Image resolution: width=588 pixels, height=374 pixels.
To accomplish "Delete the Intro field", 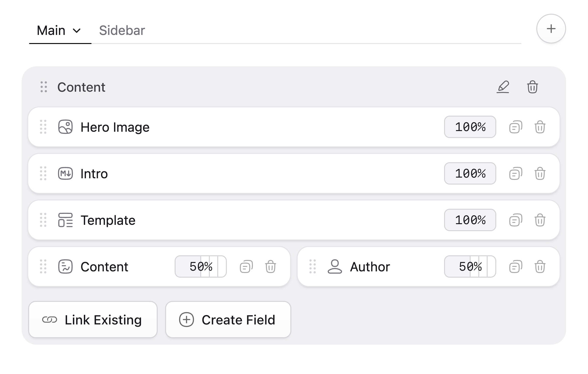I will point(540,174).
